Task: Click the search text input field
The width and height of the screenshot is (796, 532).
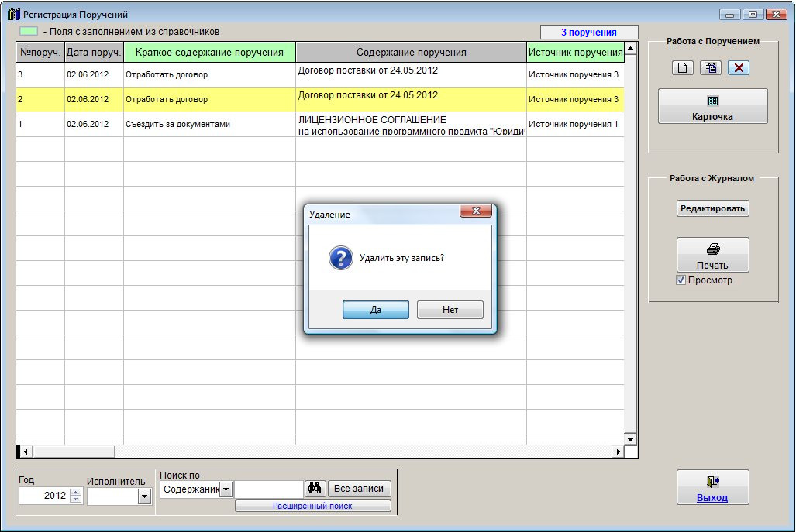Action: [269, 489]
